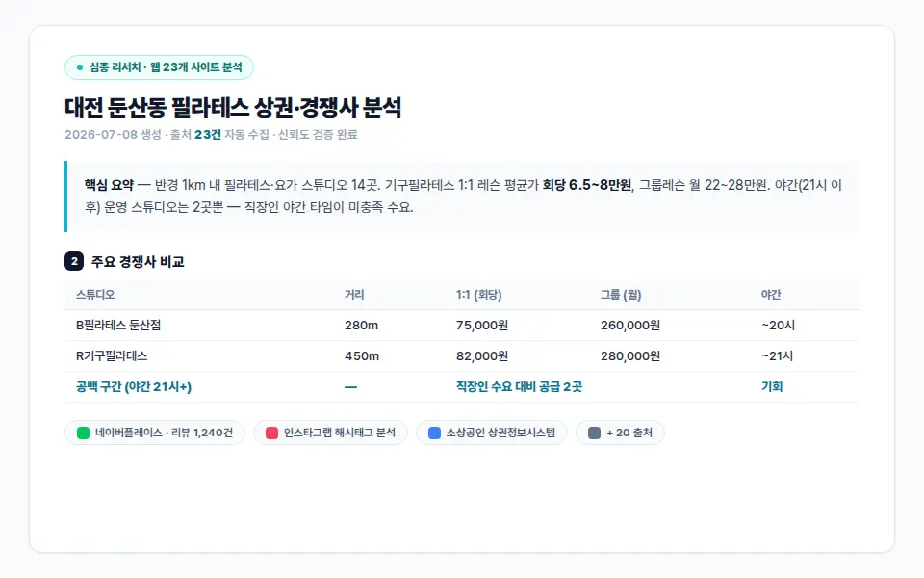Click the blue 소상공인 상권정보시스템 source icon
Image resolution: width=924 pixels, height=578 pixels.
[434, 433]
